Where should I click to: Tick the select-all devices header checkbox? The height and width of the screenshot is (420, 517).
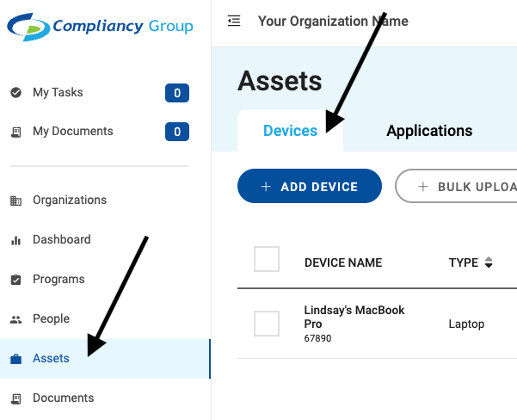[267, 259]
